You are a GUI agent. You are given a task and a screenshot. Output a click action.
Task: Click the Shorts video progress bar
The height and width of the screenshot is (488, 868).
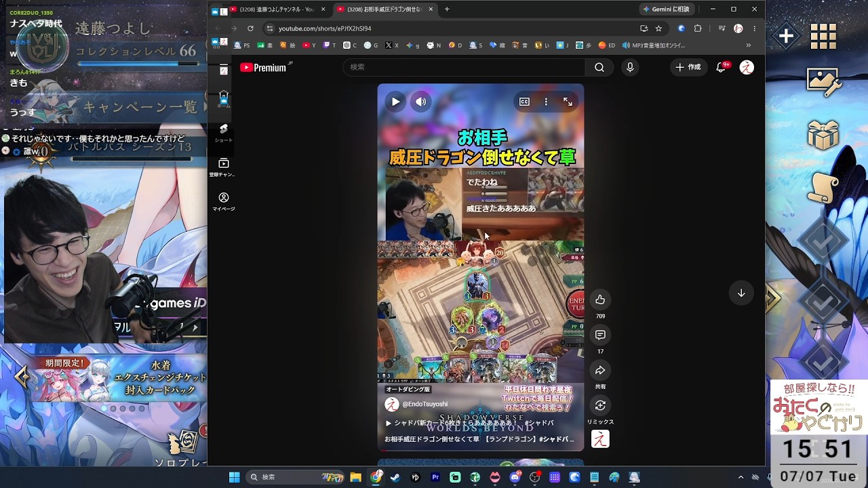481,449
